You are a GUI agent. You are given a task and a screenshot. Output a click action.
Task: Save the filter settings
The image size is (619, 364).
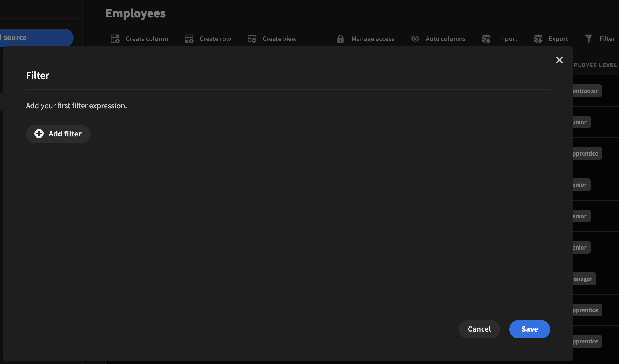(x=530, y=329)
